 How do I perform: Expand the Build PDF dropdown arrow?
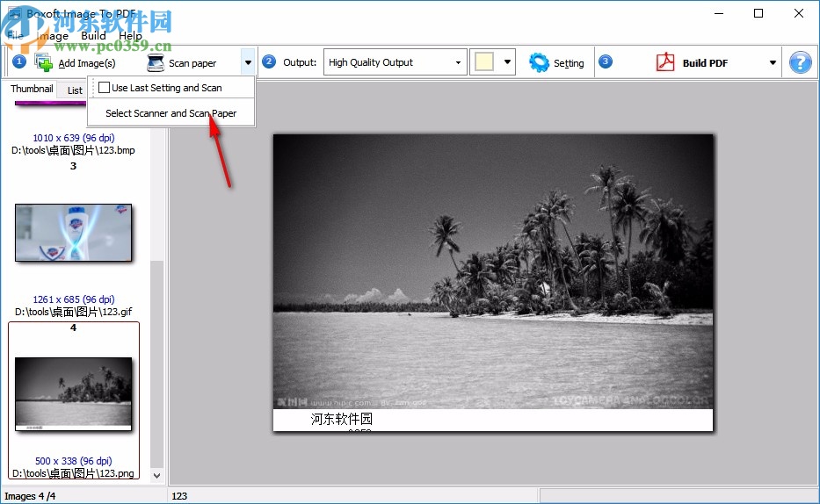773,62
